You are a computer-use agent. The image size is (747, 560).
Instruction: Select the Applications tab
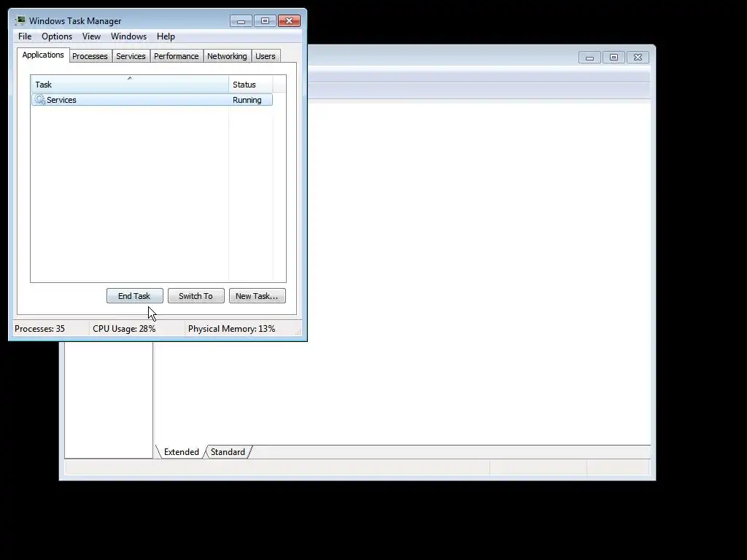(x=43, y=55)
